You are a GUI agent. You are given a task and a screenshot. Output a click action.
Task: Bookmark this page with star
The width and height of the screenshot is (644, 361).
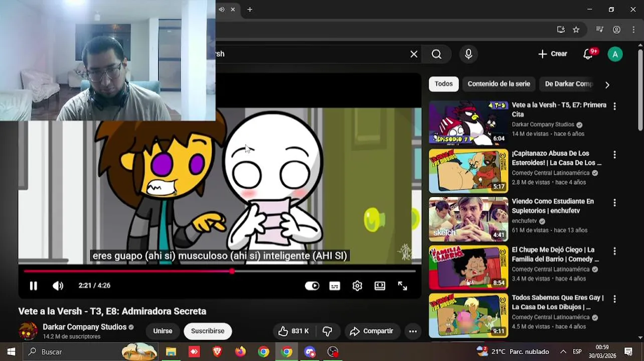pyautogui.click(x=576, y=30)
